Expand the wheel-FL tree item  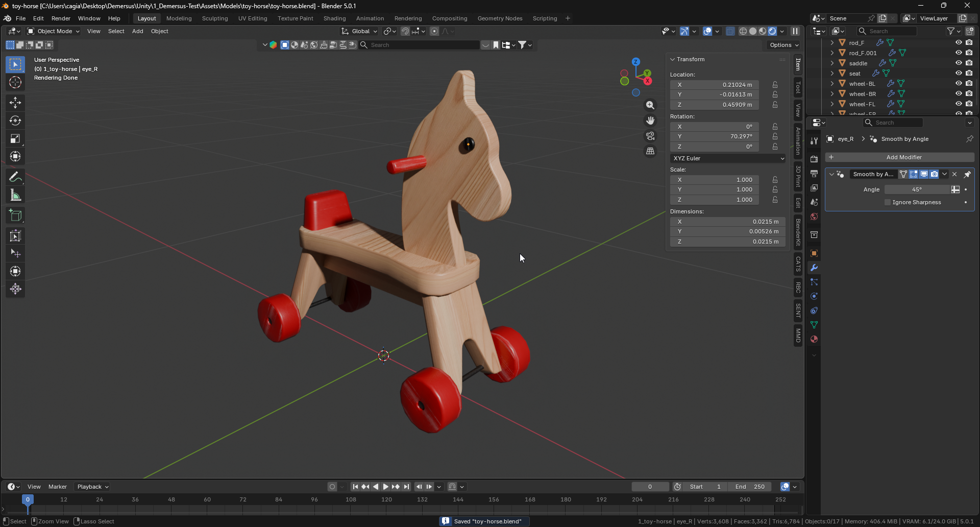832,104
